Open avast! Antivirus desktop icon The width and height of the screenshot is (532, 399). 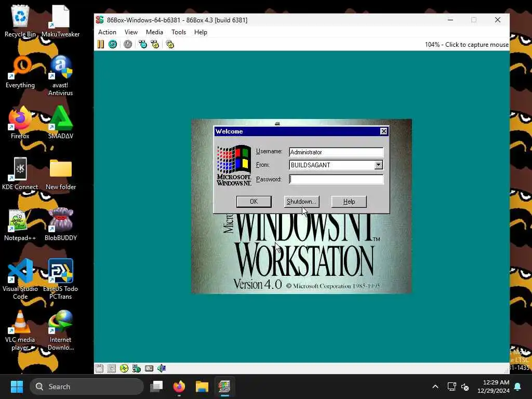click(60, 75)
